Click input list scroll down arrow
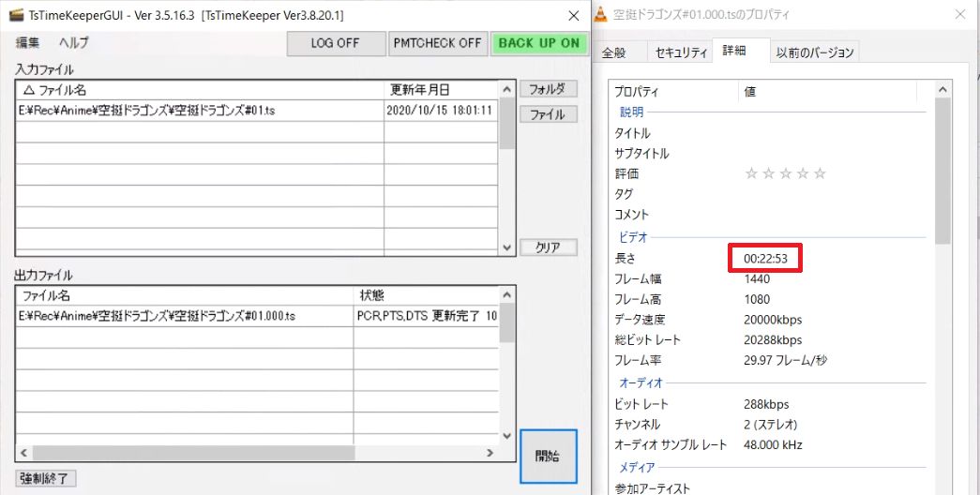 coord(506,247)
